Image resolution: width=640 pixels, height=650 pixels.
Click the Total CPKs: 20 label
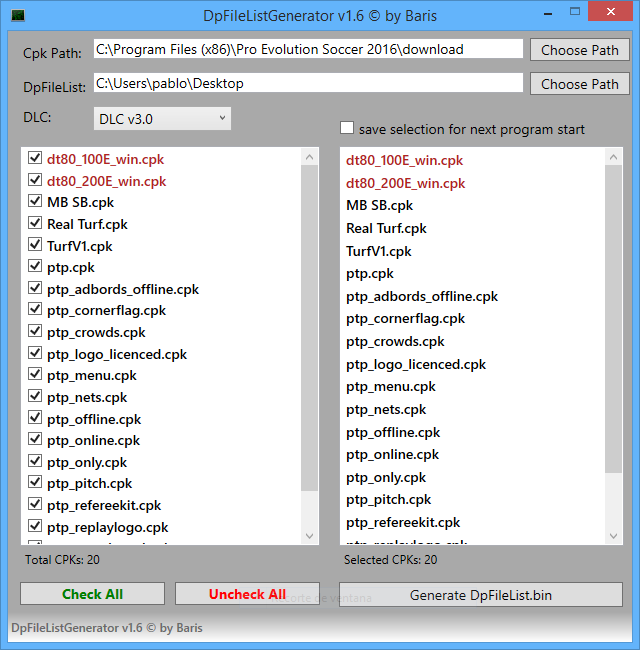(62, 560)
